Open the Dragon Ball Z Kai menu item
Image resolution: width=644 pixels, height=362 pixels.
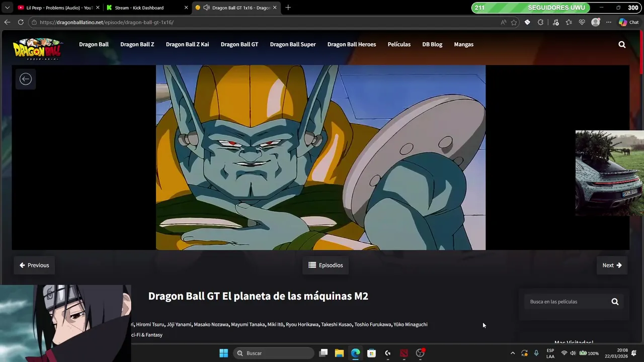tap(187, 44)
